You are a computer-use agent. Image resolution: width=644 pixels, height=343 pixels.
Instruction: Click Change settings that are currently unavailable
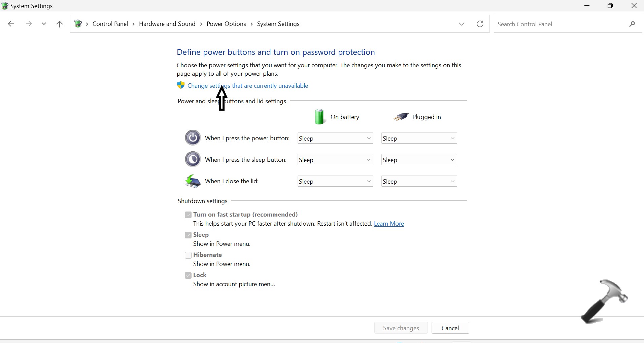coord(247,86)
